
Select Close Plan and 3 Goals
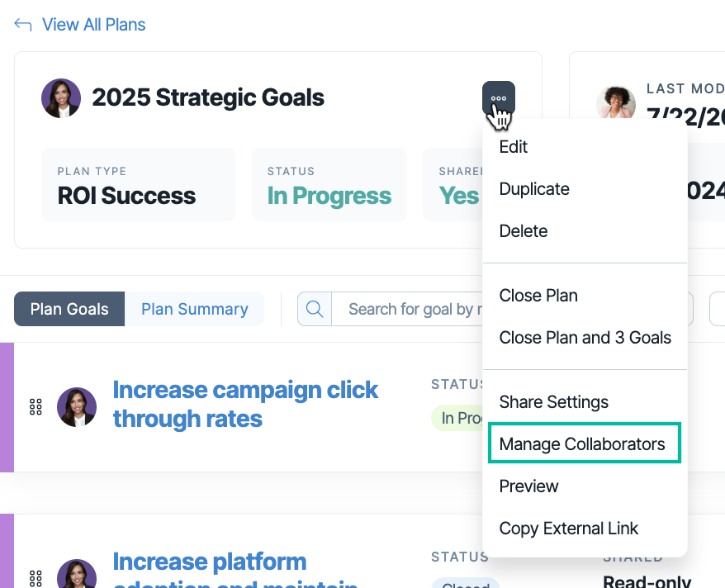(585, 338)
